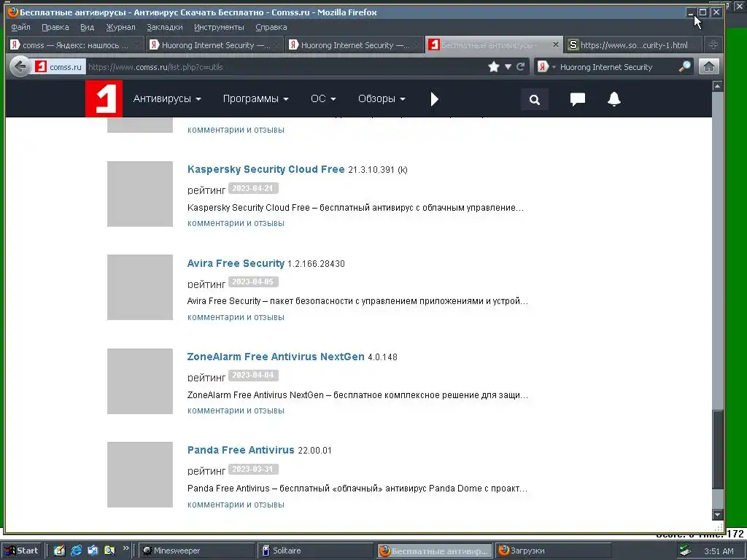Click the scrollbar down arrow
Screen dimensions: 747x560
[718, 514]
